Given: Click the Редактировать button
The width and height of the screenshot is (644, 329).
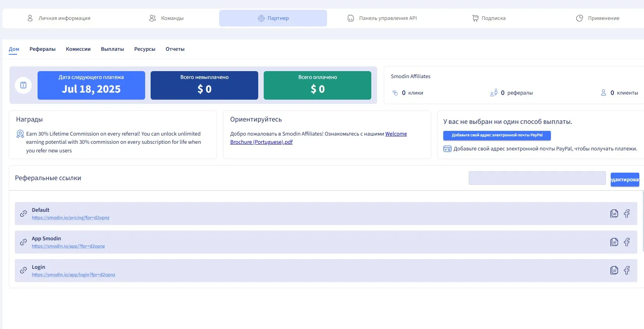Looking at the screenshot, I should tap(625, 180).
